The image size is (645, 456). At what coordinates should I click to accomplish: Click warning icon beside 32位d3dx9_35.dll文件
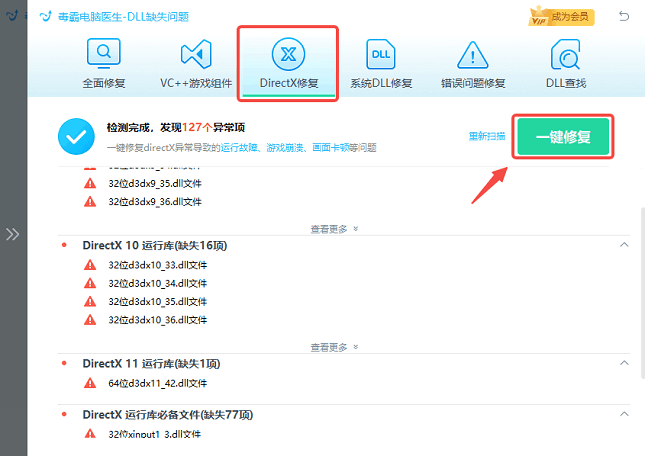click(x=90, y=183)
